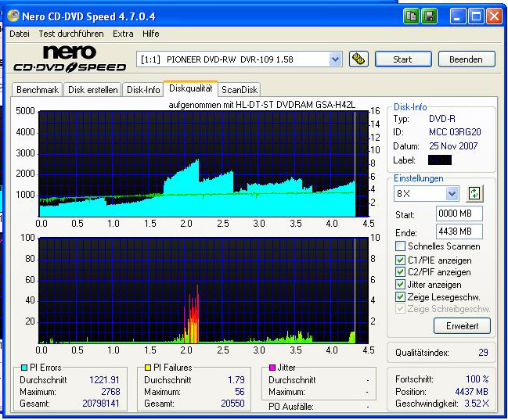Open the Test durchführen menu

point(70,34)
